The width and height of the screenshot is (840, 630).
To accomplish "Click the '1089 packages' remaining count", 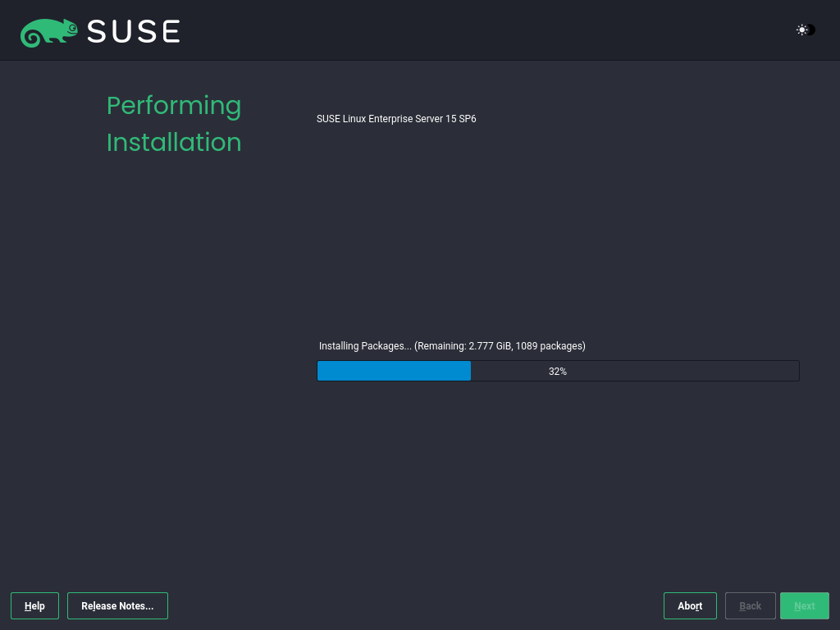I will click(x=550, y=346).
